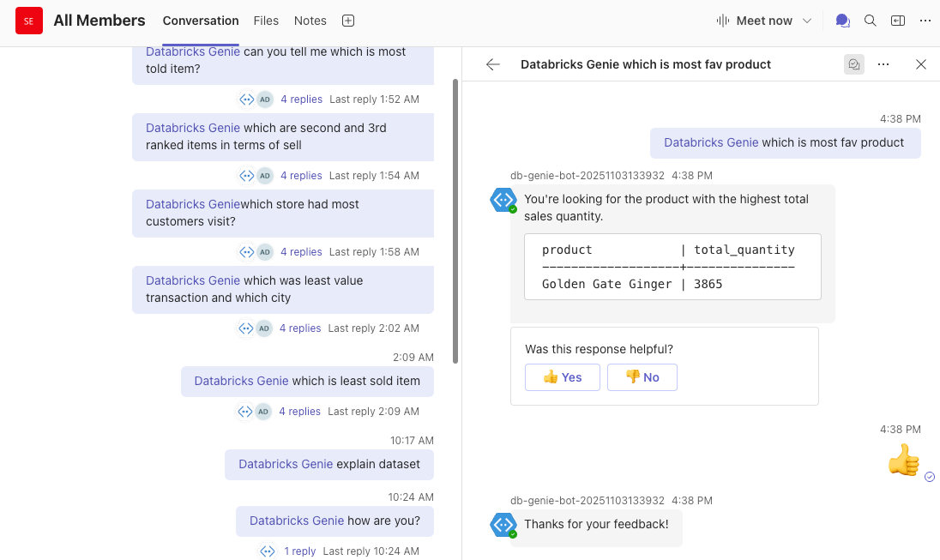Open 4 replies with last reply 2:02 AM
940x560 pixels.
[x=300, y=328]
